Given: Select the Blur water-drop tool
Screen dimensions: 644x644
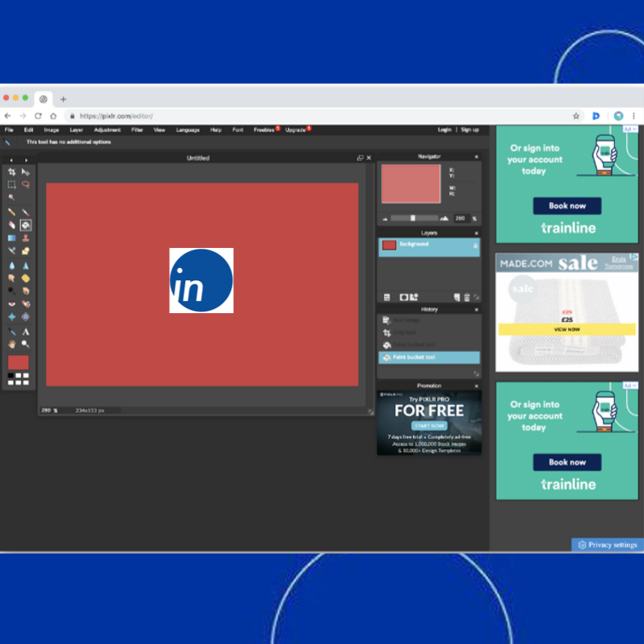Looking at the screenshot, I should click(x=12, y=266).
